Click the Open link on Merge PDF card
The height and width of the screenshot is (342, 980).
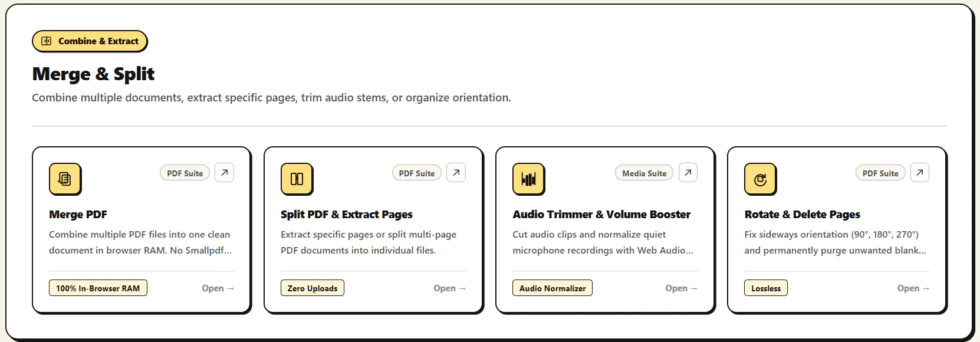click(218, 288)
